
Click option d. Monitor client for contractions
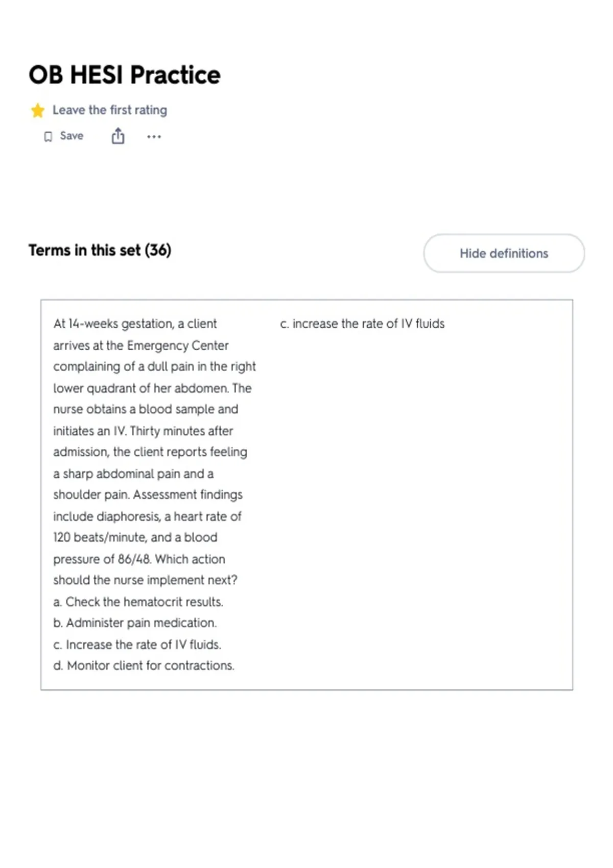[x=144, y=666]
